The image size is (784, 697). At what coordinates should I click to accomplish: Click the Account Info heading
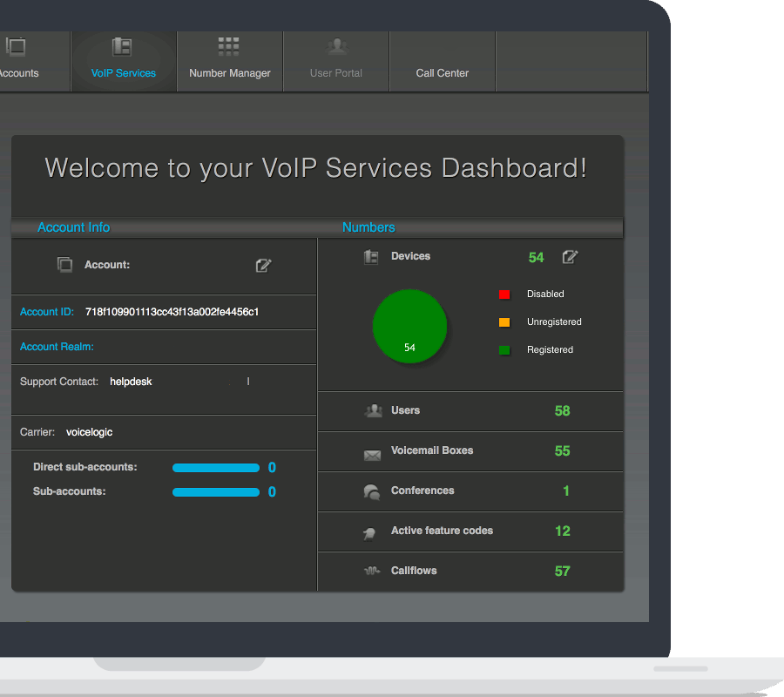[73, 227]
